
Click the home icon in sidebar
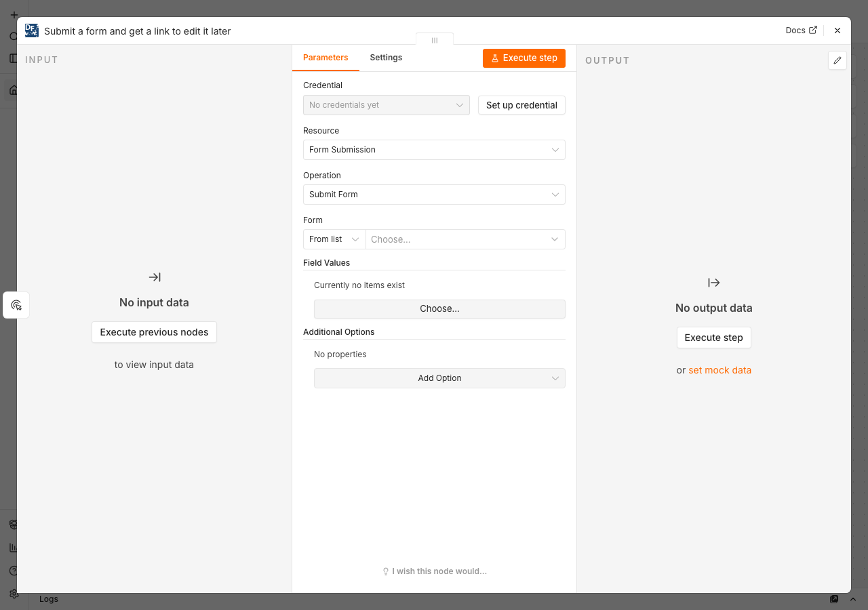tap(13, 90)
